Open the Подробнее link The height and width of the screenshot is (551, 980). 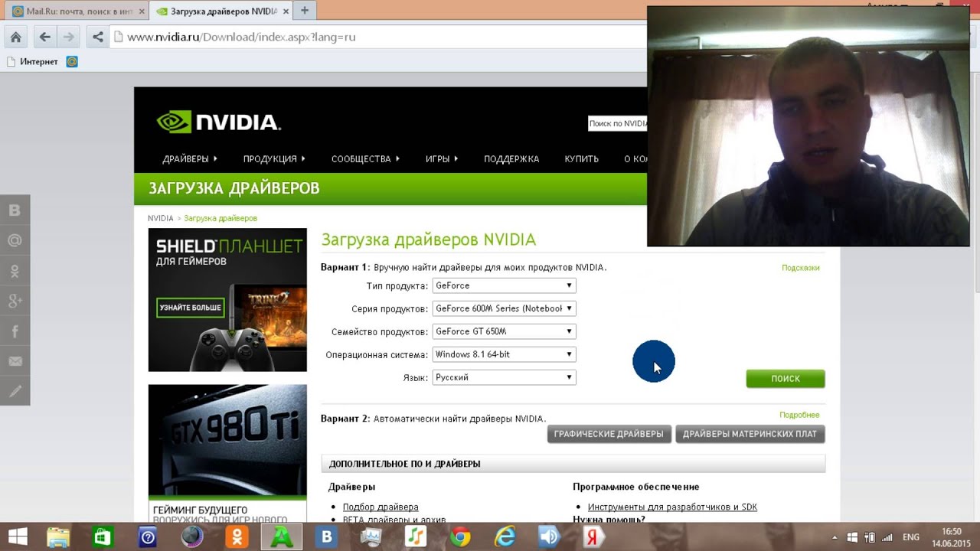tap(799, 415)
